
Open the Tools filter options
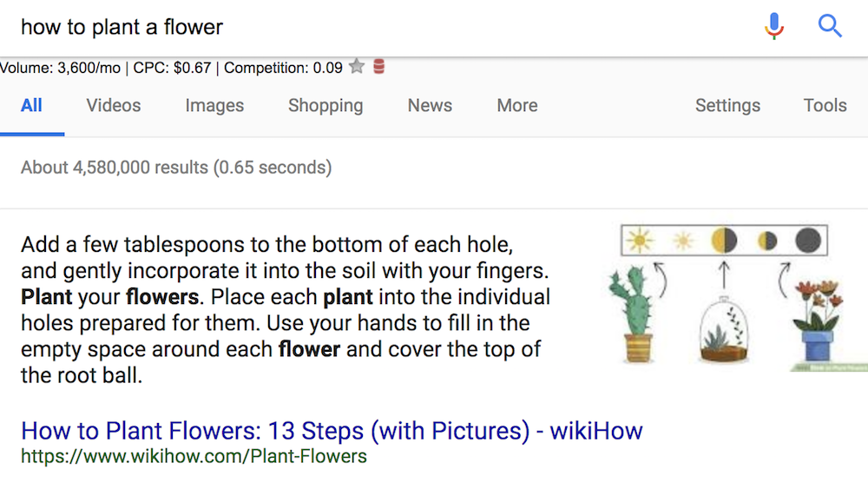pyautogui.click(x=825, y=105)
